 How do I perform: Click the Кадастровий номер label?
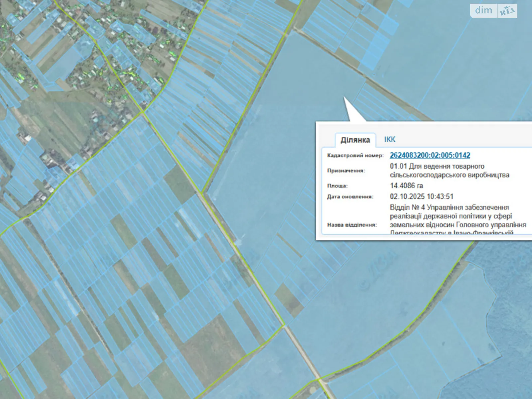(x=355, y=156)
